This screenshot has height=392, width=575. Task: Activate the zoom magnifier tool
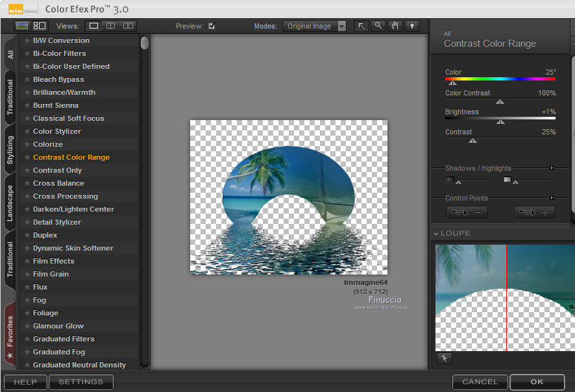[378, 26]
